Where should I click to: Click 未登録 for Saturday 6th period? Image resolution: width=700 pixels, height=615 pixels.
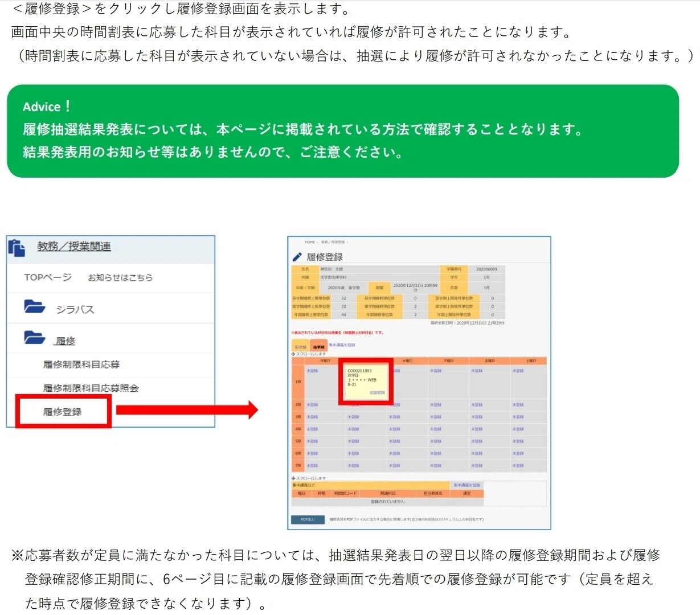coord(518,453)
